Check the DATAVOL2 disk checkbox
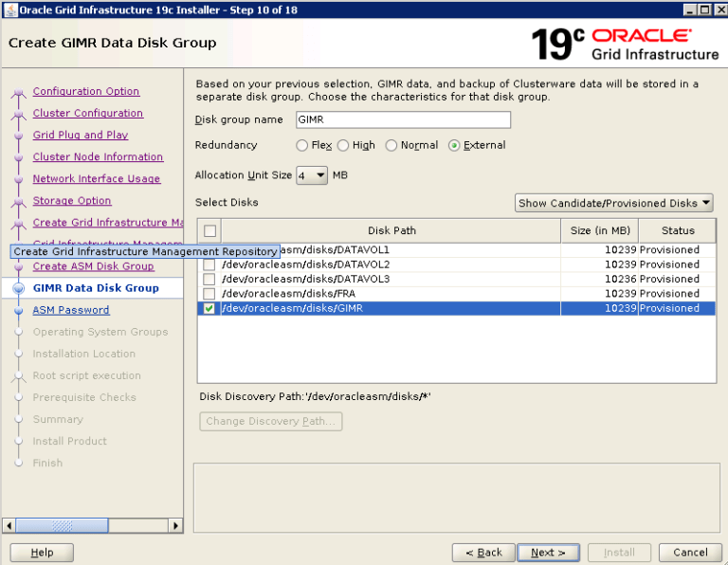The image size is (728, 565). click(x=209, y=264)
